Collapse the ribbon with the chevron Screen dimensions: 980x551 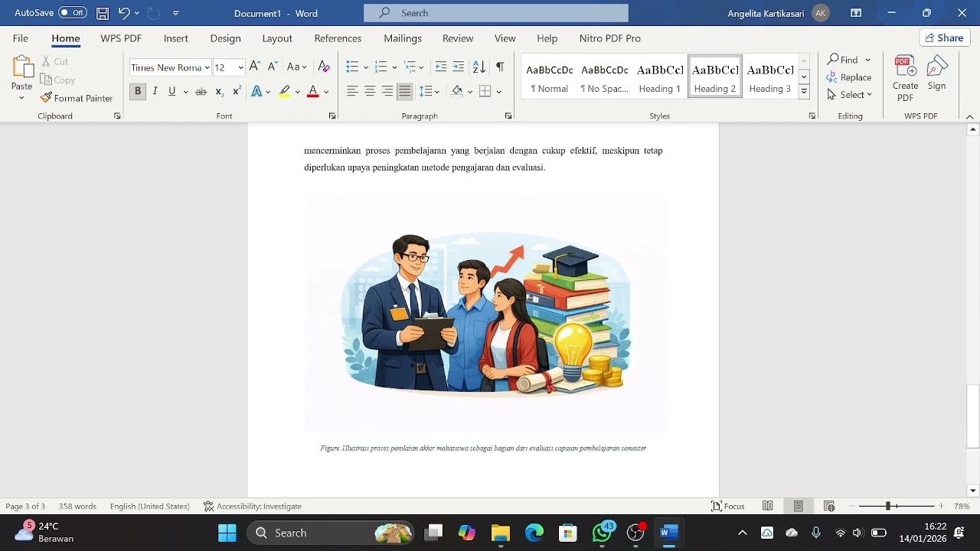click(x=970, y=116)
